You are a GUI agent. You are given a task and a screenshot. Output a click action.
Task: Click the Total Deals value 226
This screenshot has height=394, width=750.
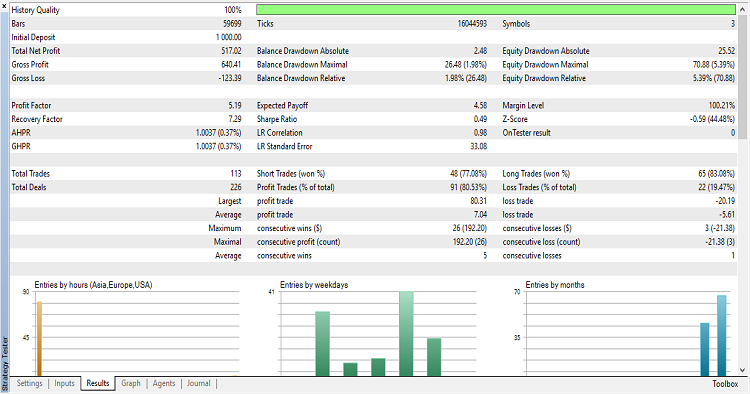pyautogui.click(x=236, y=187)
